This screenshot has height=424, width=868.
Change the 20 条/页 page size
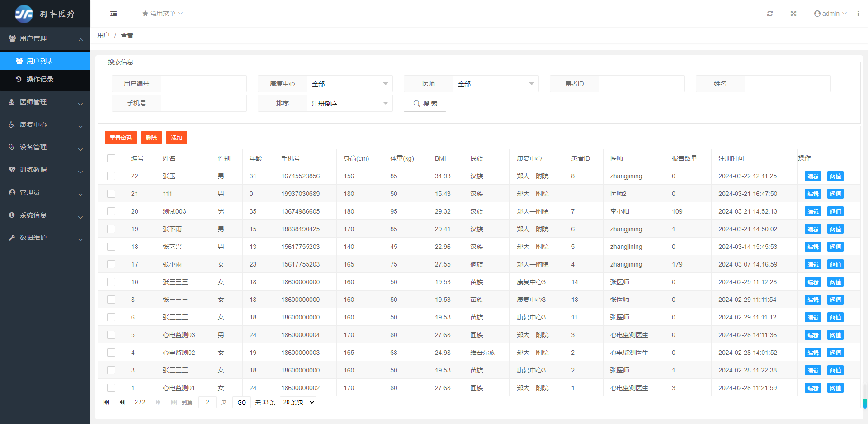click(x=298, y=402)
